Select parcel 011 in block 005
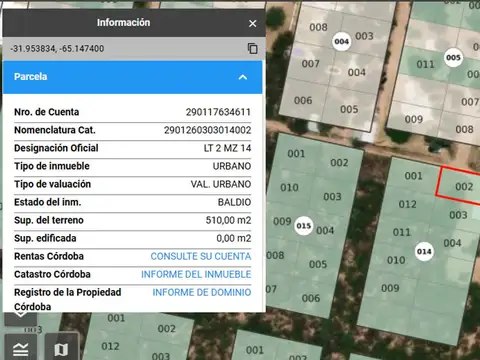 (x=425, y=64)
